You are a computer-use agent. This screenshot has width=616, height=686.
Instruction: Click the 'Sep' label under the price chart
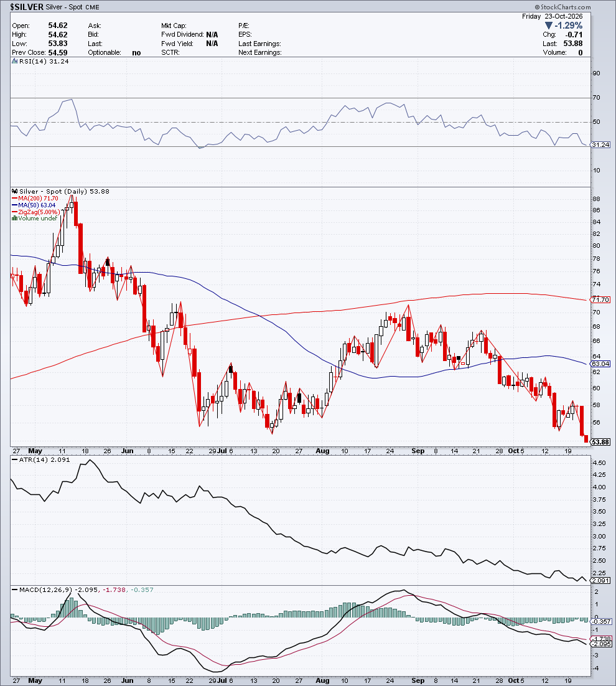tap(418, 451)
